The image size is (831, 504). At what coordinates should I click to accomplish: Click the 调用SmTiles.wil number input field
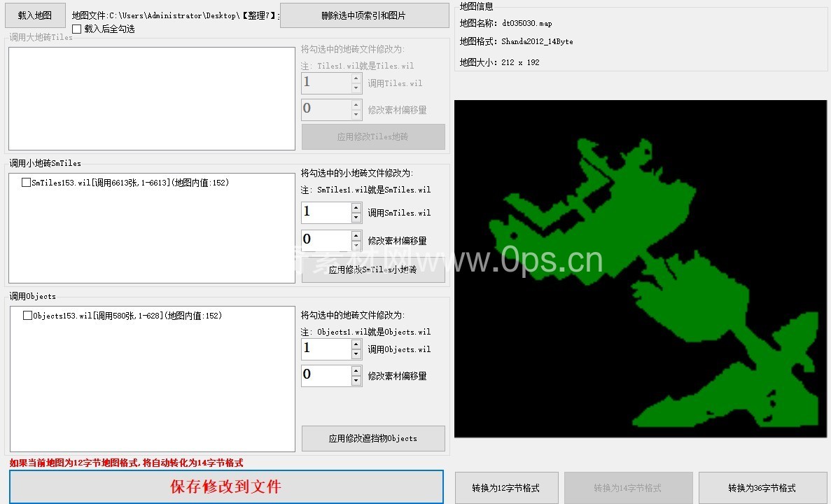(x=326, y=212)
